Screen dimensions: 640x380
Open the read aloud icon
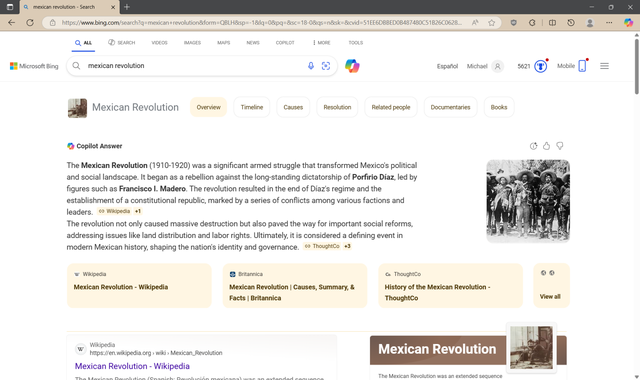pyautogui.click(x=475, y=23)
